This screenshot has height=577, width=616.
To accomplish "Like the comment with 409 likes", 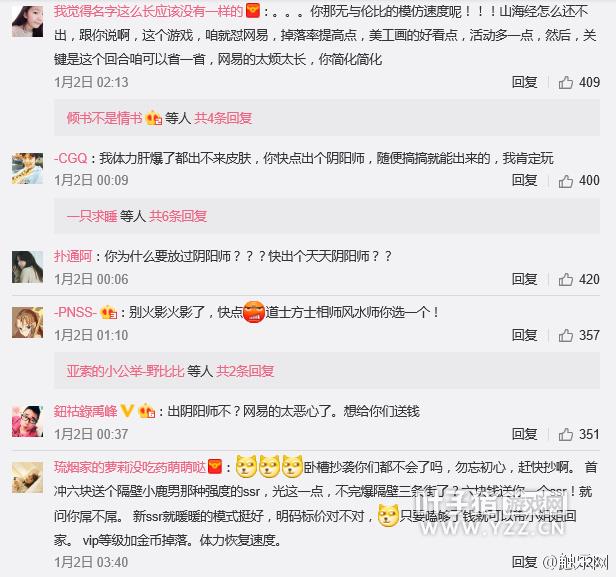I will click(566, 82).
